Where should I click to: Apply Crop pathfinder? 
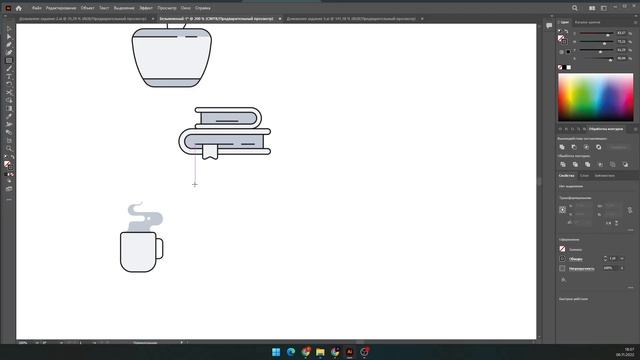coord(600,164)
